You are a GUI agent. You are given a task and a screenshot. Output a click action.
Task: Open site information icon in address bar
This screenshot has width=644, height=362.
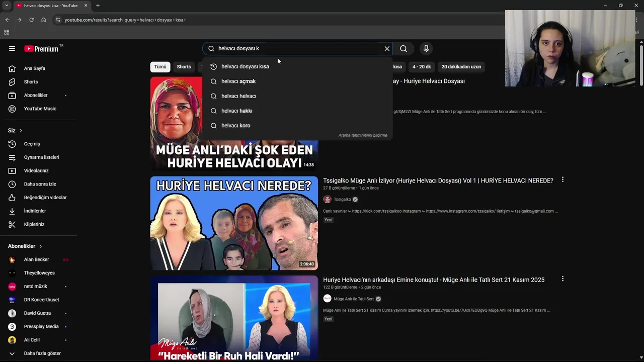click(x=57, y=20)
